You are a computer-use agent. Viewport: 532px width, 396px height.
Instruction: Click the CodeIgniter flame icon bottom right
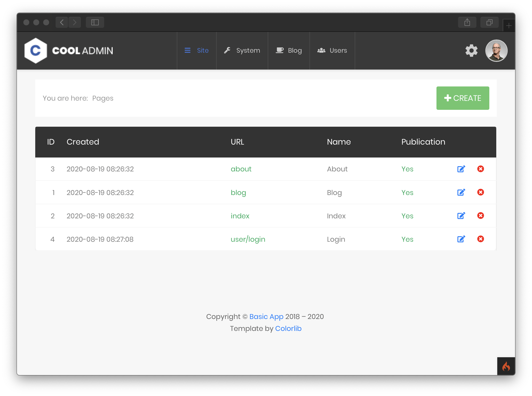pos(506,366)
